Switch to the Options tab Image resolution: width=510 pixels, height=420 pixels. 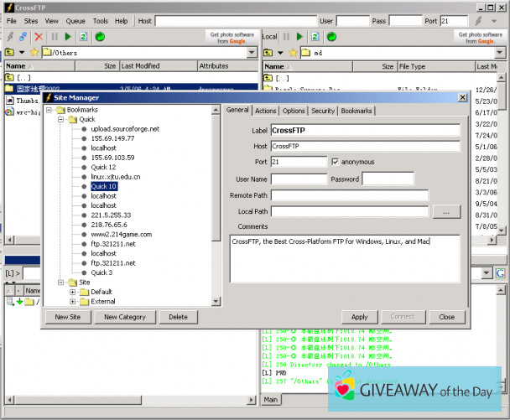pyautogui.click(x=294, y=111)
